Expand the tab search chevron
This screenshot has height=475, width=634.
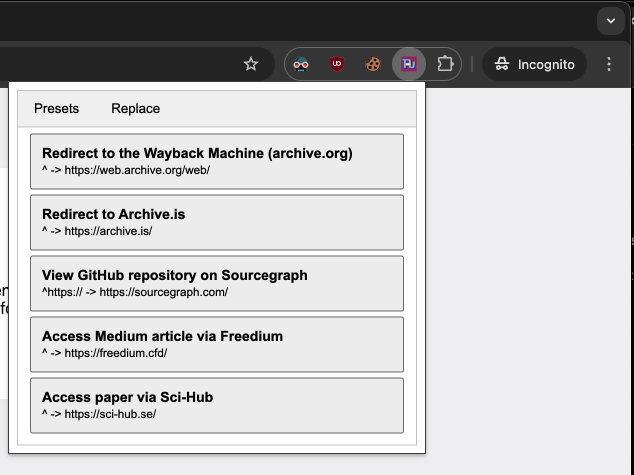[611, 21]
